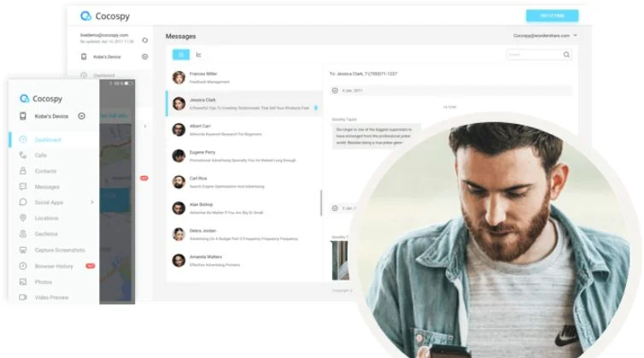Click the device icon in the desktop sidebar

pos(84,56)
